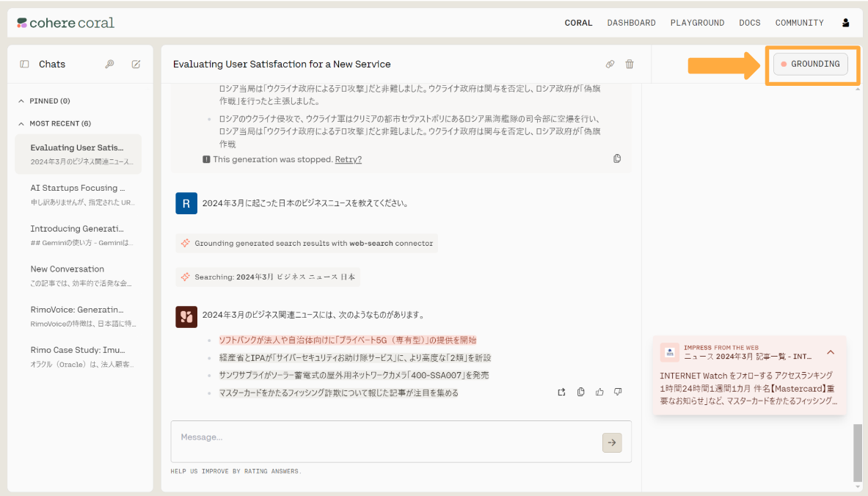
Task: Copy the assistant's news response
Action: (580, 392)
